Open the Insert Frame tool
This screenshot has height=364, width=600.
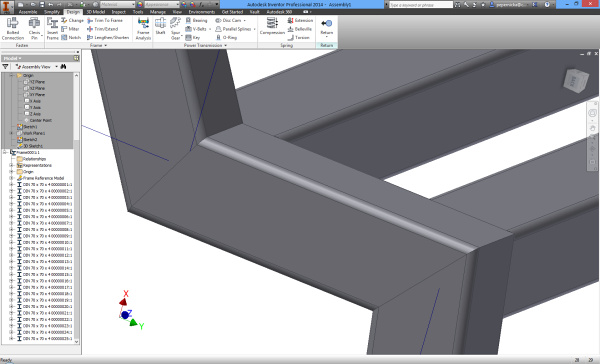pyautogui.click(x=52, y=29)
